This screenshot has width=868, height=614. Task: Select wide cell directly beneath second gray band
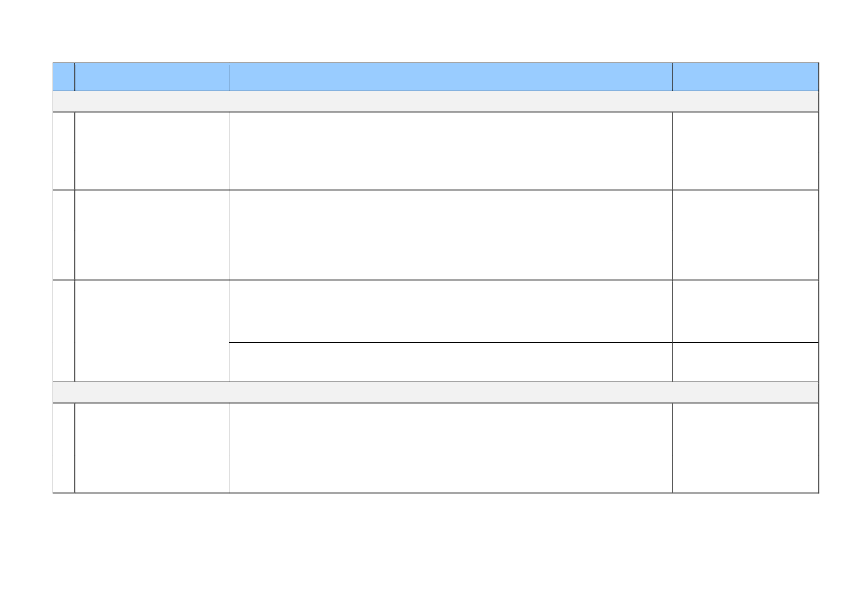451,428
